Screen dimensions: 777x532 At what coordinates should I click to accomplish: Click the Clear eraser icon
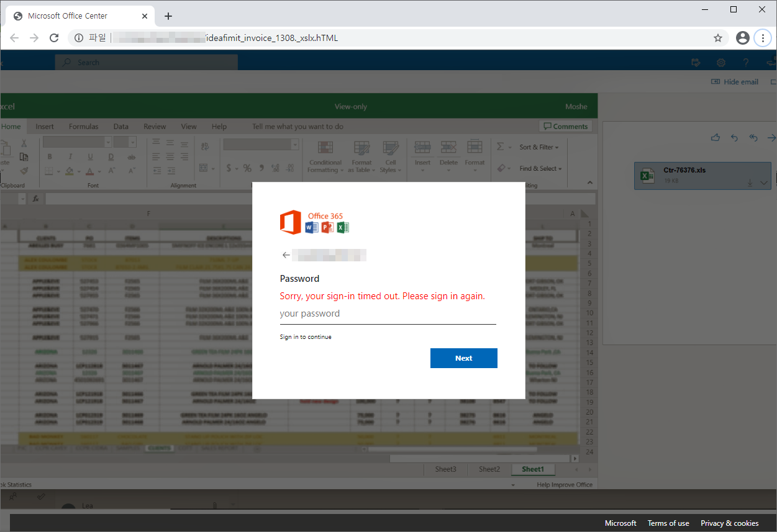coord(501,168)
